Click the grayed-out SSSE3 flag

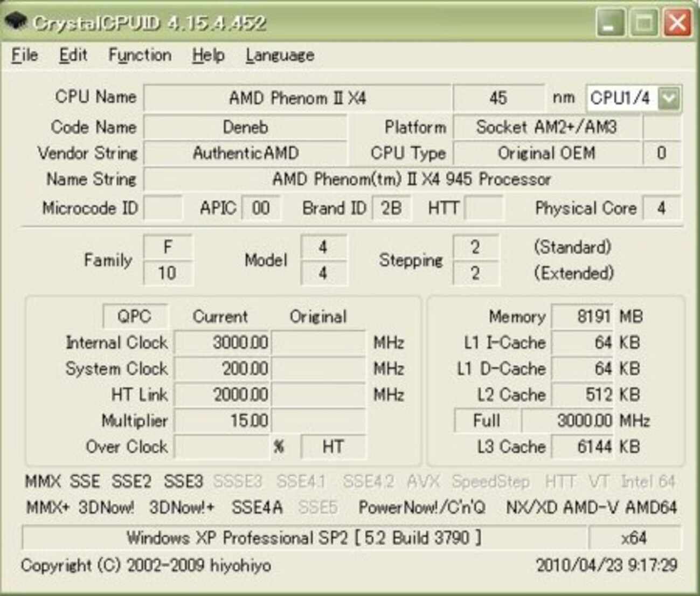tap(238, 481)
